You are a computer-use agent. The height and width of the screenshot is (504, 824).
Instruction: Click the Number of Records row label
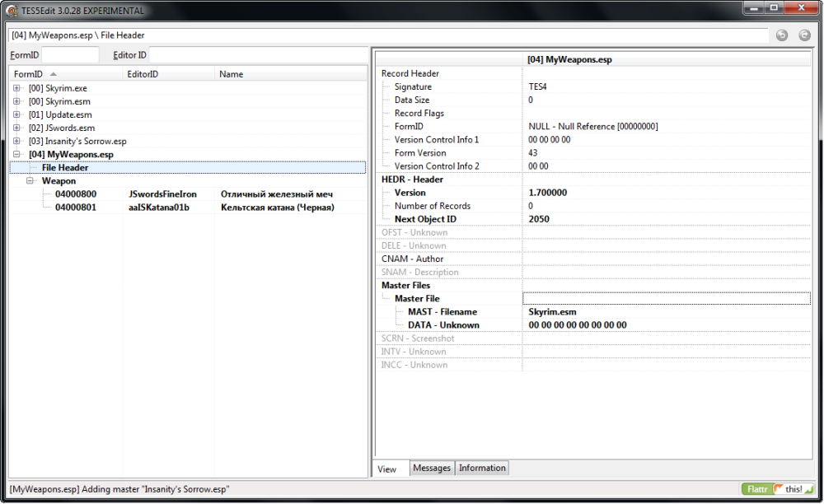coord(433,206)
